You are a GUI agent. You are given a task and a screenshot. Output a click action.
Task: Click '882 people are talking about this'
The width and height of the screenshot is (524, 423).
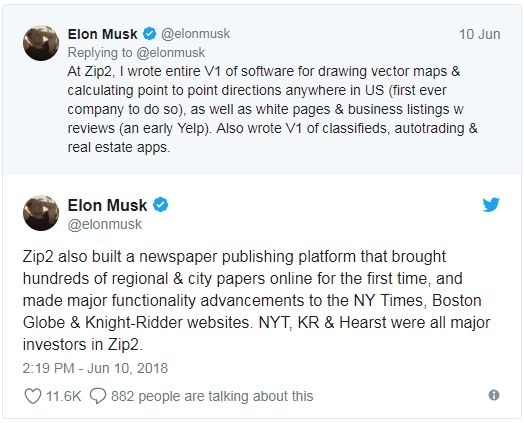click(x=212, y=396)
